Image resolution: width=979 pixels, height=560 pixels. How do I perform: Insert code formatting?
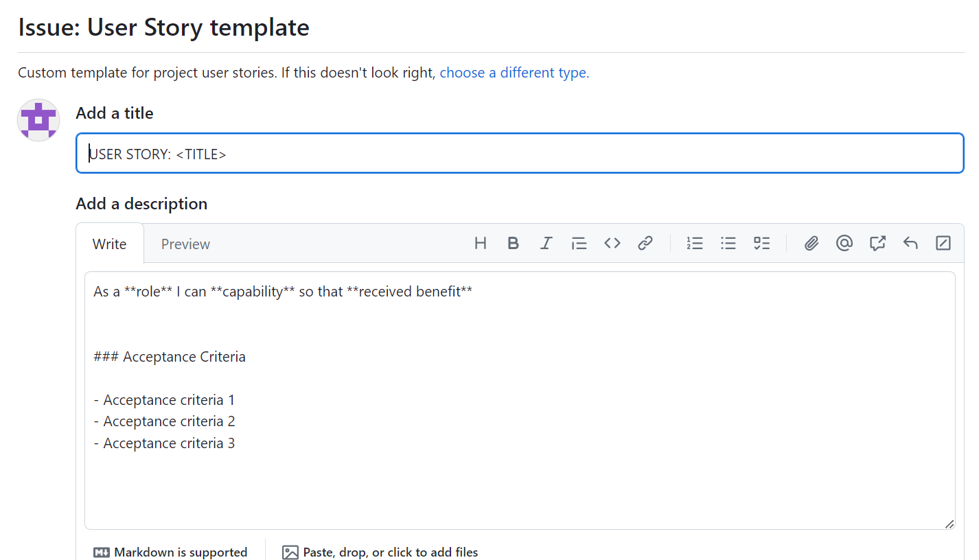click(x=612, y=243)
